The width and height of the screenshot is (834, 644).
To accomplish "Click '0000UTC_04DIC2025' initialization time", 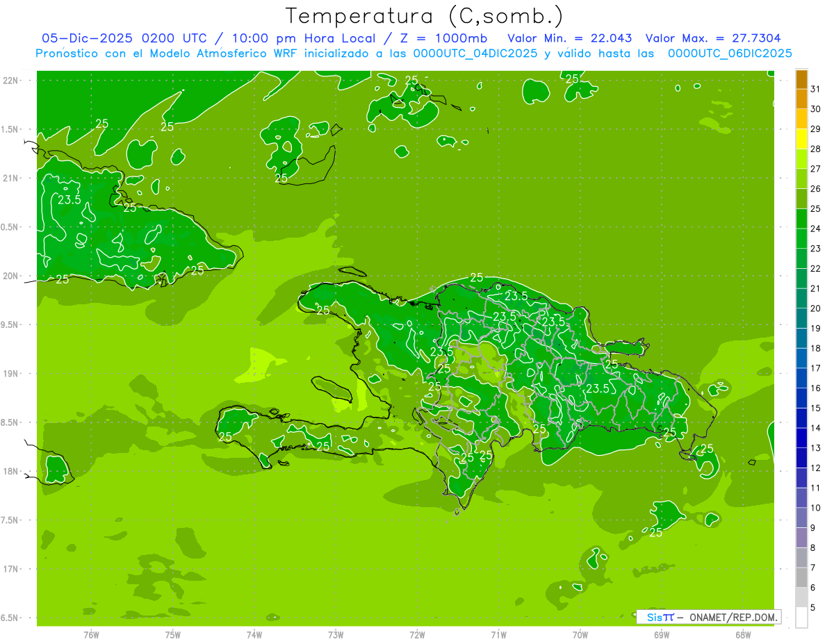I will [475, 53].
